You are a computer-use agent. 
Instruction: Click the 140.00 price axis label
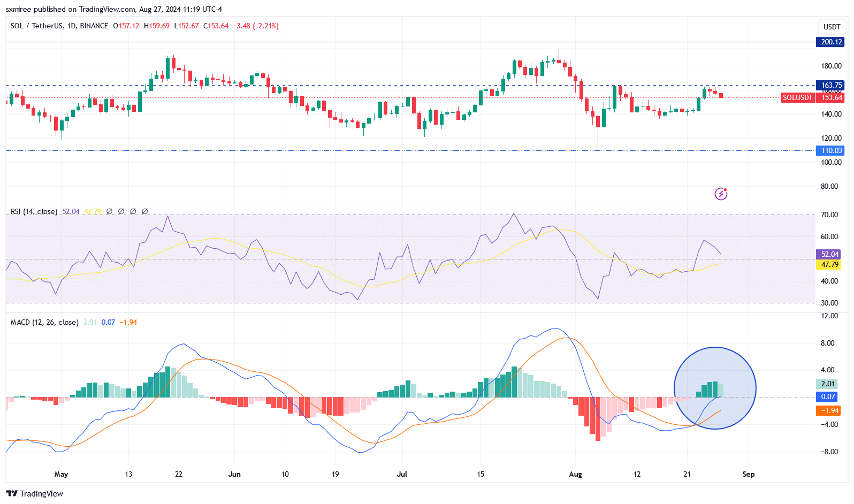pyautogui.click(x=831, y=114)
